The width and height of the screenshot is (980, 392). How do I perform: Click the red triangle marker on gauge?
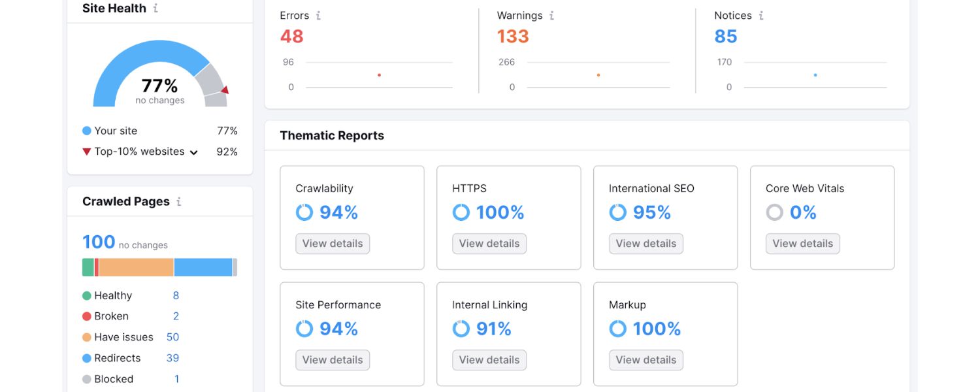click(224, 90)
